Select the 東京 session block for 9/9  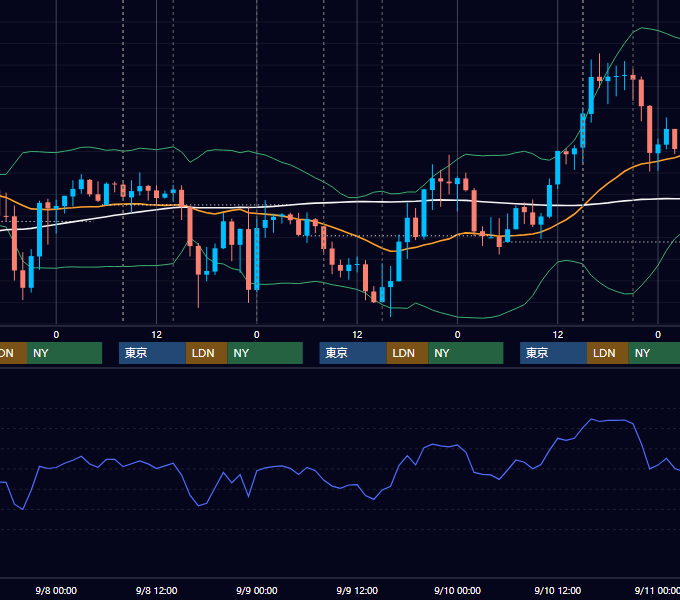tap(353, 353)
